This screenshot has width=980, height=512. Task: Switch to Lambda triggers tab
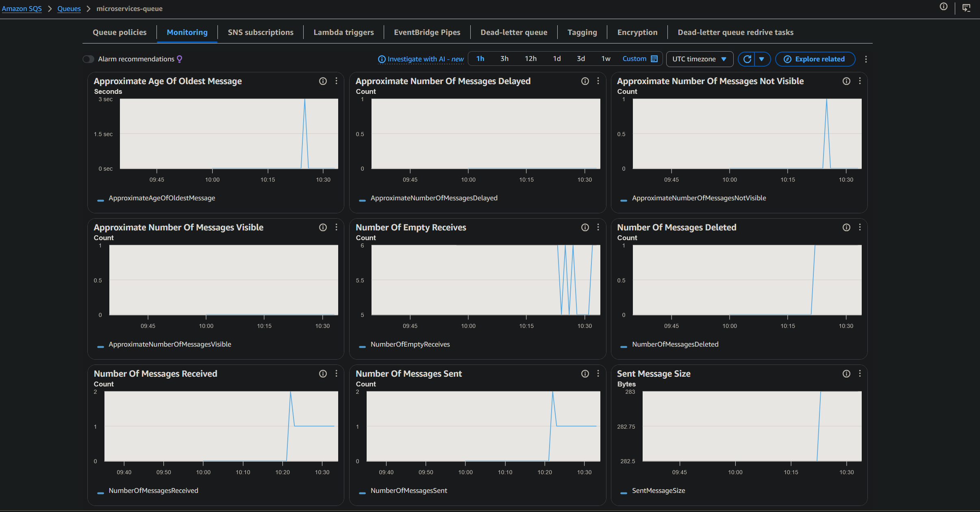point(343,33)
